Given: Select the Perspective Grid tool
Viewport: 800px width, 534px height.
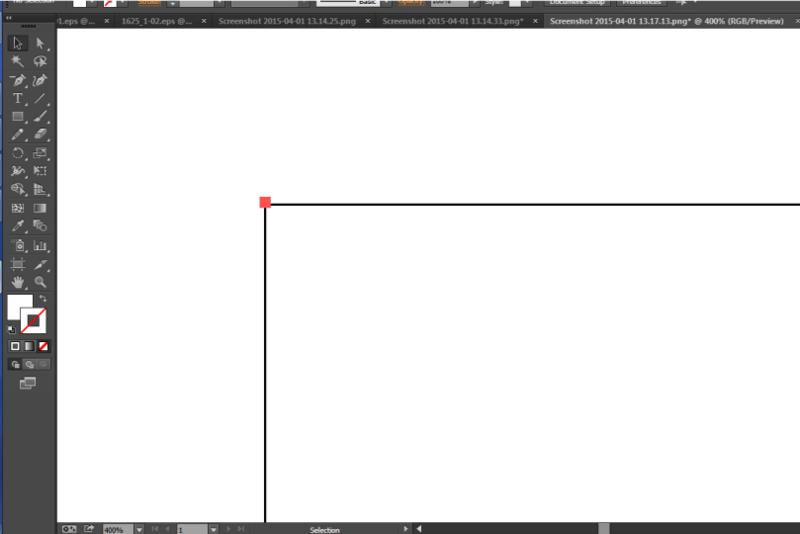Looking at the screenshot, I should coord(40,189).
